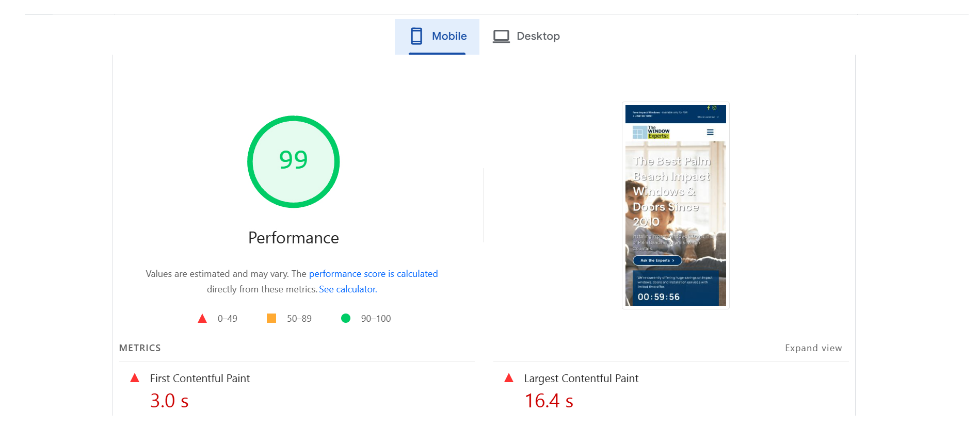The height and width of the screenshot is (428, 980).
Task: Click the red triangle 0–49 legend marker
Action: click(x=202, y=319)
